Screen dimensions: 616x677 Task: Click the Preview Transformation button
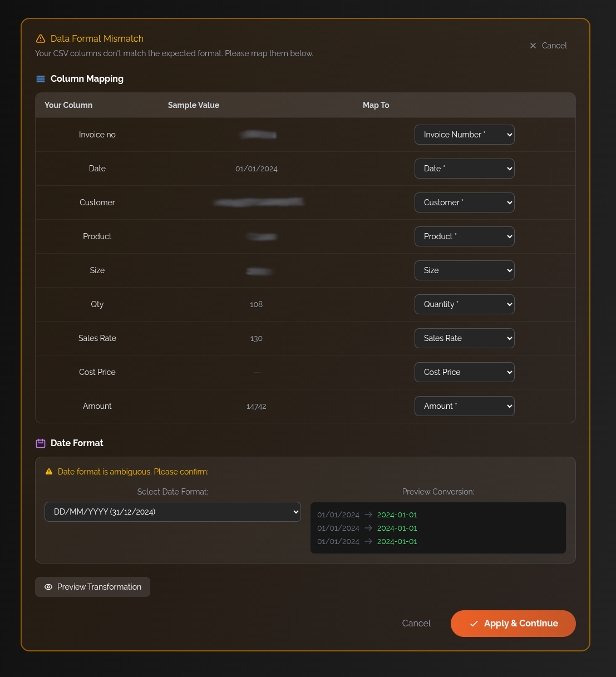click(92, 587)
